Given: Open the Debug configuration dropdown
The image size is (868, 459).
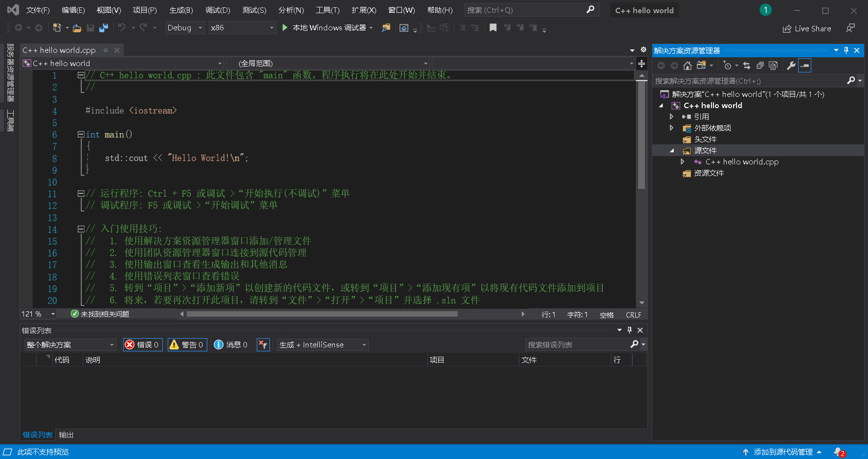Looking at the screenshot, I should pos(185,28).
